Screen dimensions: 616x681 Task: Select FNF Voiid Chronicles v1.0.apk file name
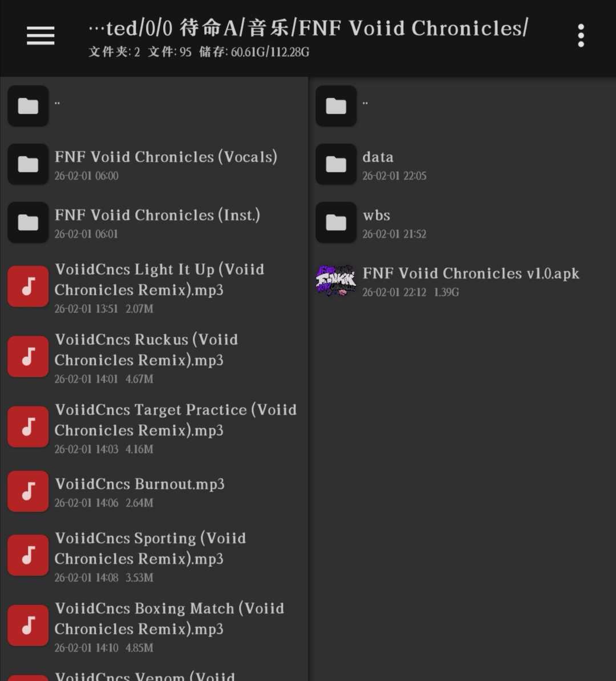click(471, 273)
